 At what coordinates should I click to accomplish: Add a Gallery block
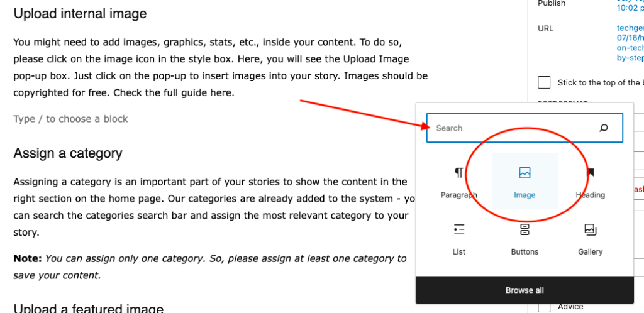point(590,238)
